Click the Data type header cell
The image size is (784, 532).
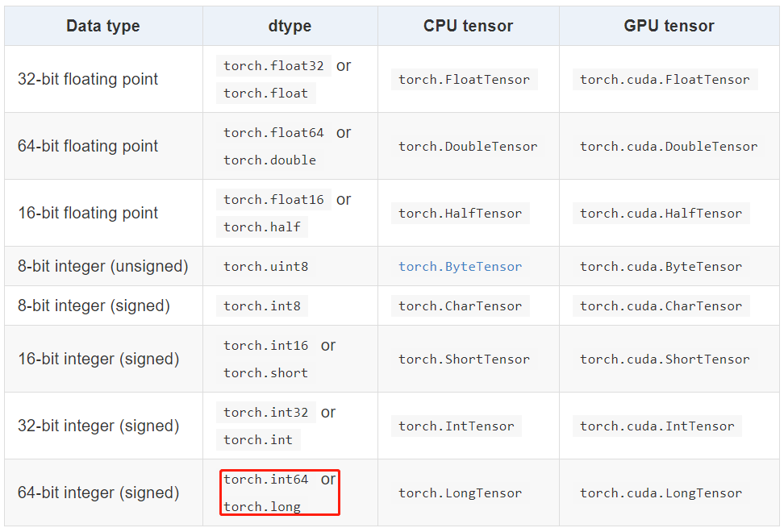pyautogui.click(x=102, y=26)
